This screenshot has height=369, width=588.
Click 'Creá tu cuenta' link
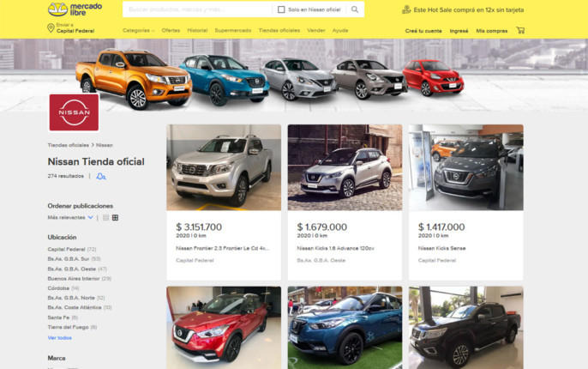click(423, 30)
